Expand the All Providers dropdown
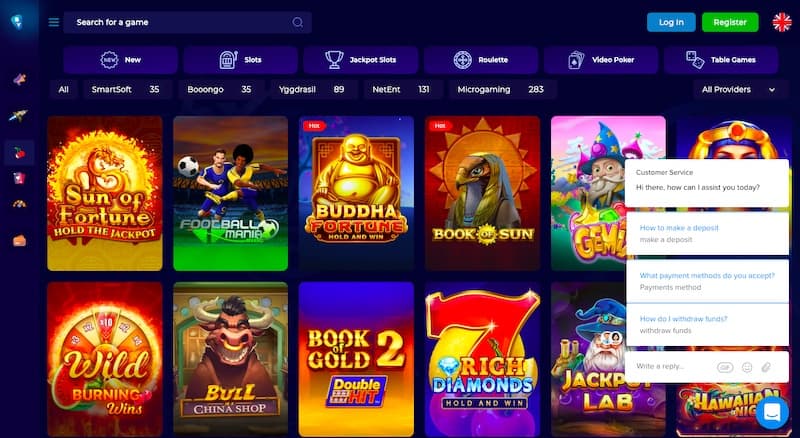Viewport: 800px width, 438px height. click(x=738, y=89)
